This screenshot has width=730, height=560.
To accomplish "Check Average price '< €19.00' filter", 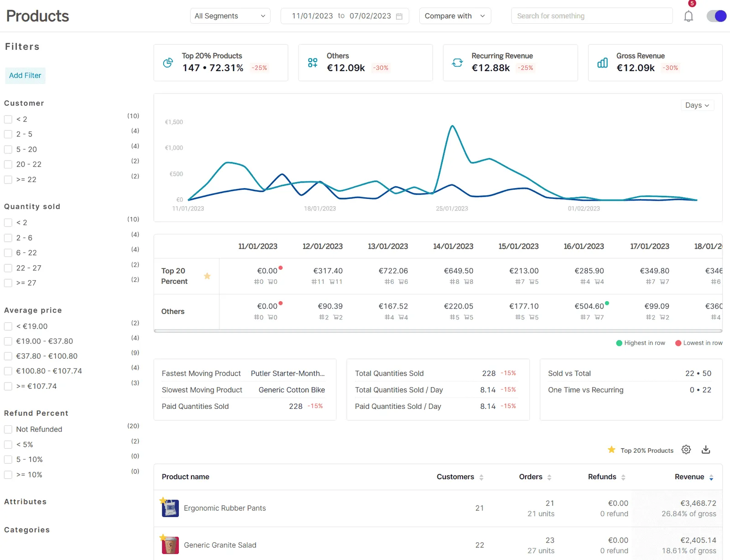I will [8, 326].
